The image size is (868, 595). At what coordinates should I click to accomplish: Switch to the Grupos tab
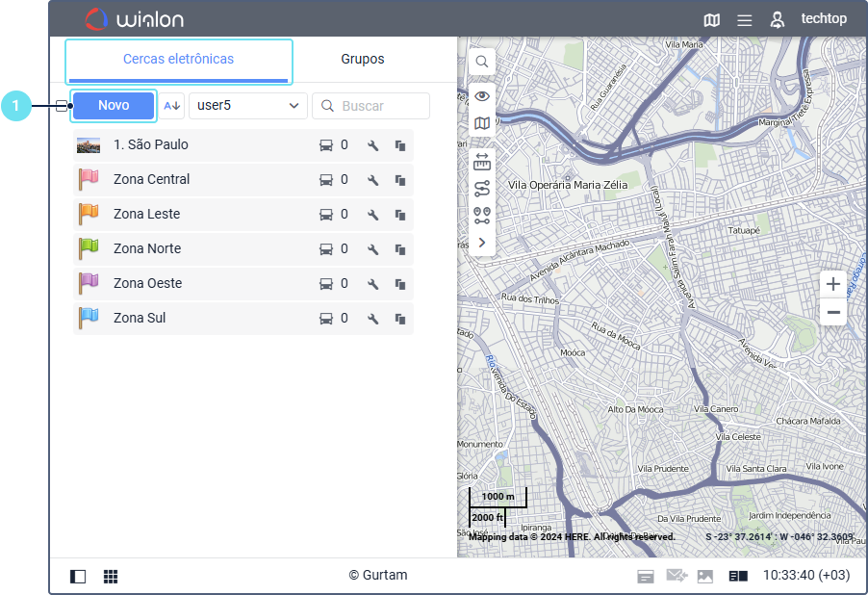coord(363,60)
